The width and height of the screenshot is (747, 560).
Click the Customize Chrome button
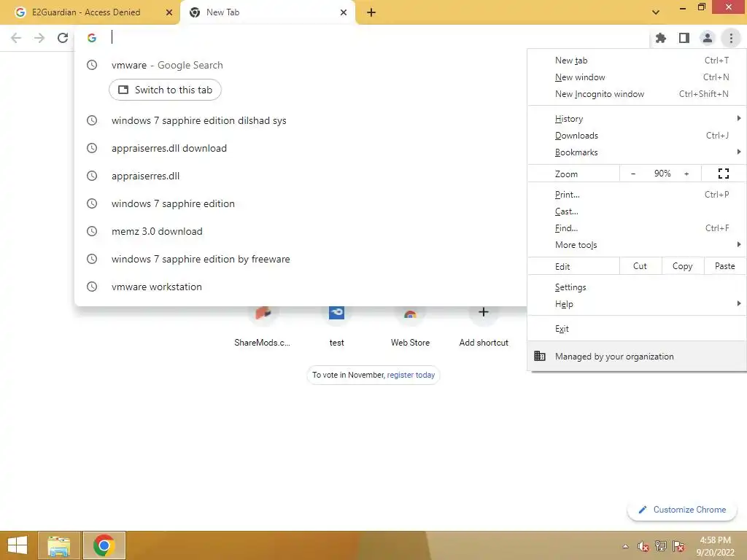(682, 510)
